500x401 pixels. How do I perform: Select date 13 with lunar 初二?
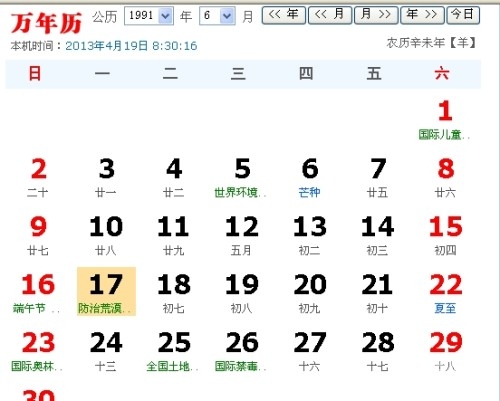tap(310, 236)
